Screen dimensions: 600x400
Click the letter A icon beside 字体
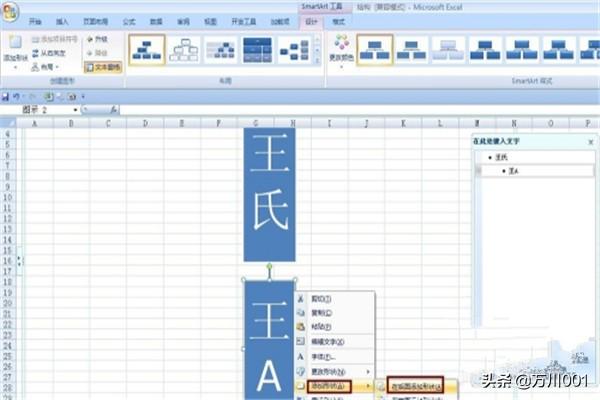pyautogui.click(x=301, y=357)
